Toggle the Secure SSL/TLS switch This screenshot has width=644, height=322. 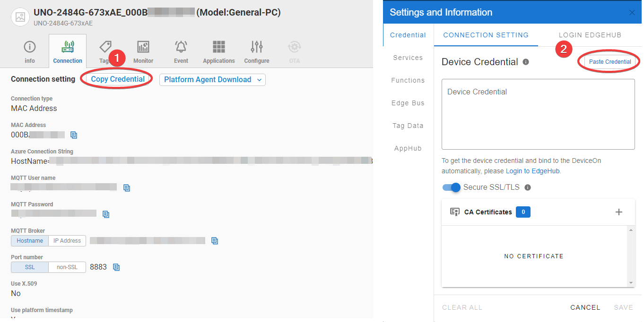pyautogui.click(x=452, y=187)
